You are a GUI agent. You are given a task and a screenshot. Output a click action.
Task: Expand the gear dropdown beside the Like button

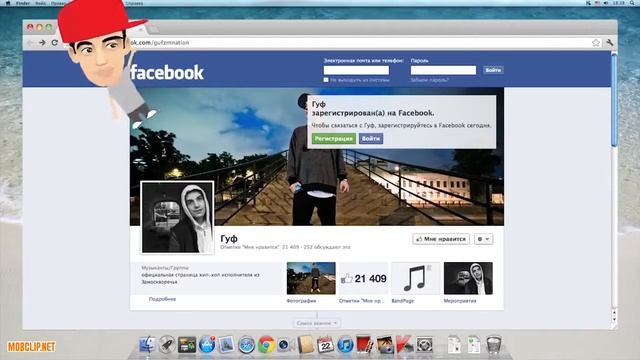tap(483, 239)
